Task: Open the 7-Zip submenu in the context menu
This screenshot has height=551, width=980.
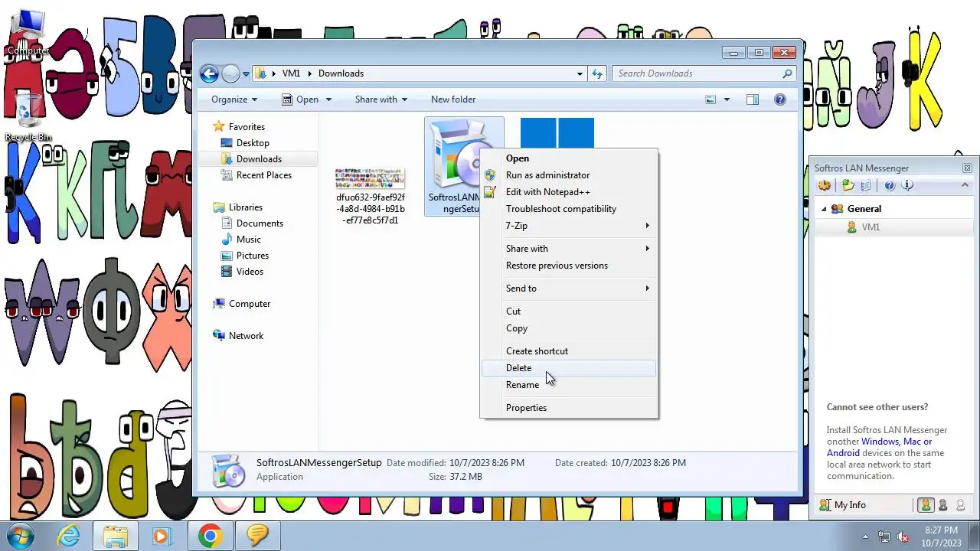Action: point(569,226)
